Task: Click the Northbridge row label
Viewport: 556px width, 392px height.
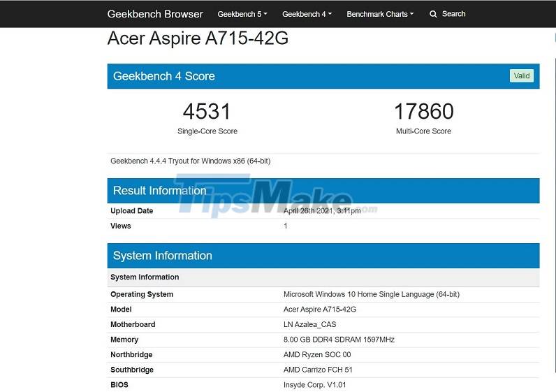Action: [x=131, y=354]
